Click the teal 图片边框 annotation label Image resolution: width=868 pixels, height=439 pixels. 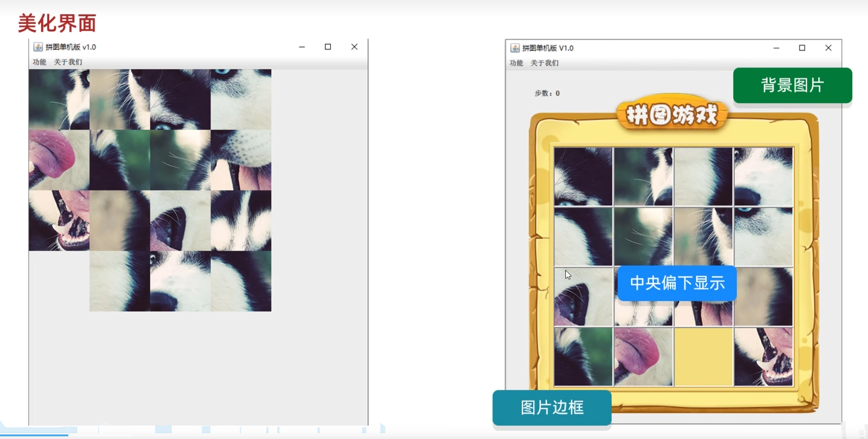pyautogui.click(x=552, y=407)
